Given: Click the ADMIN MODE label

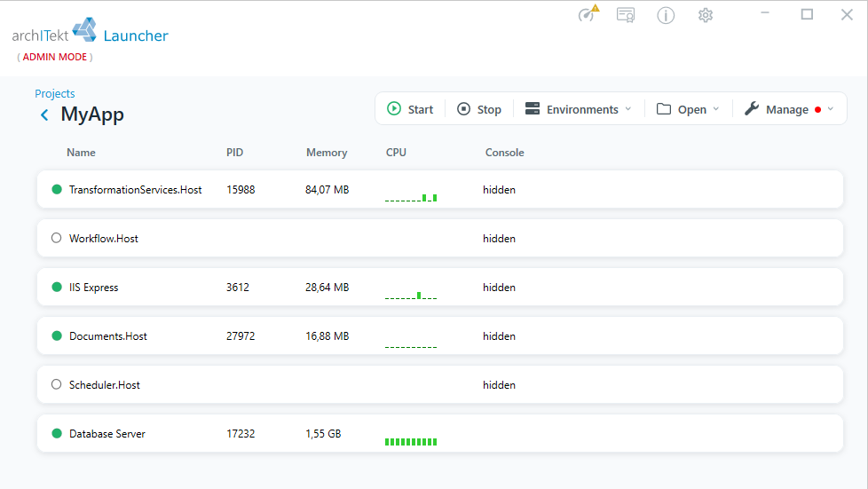Looking at the screenshot, I should pyautogui.click(x=55, y=57).
